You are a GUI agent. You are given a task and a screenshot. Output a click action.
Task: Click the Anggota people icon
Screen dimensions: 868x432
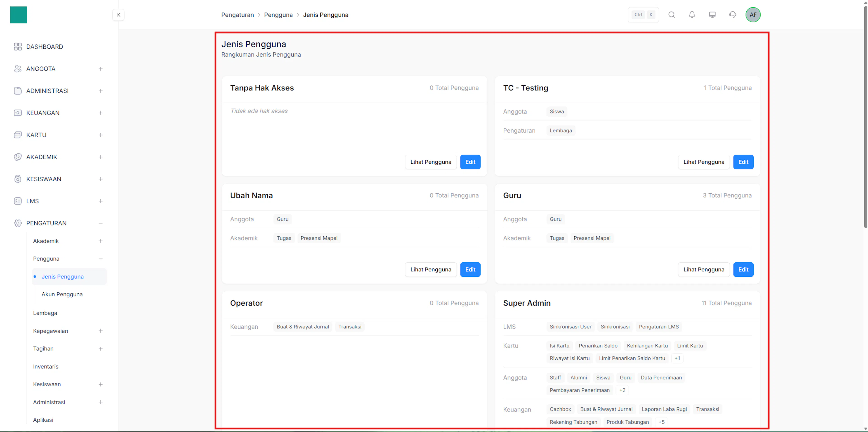[18, 69]
